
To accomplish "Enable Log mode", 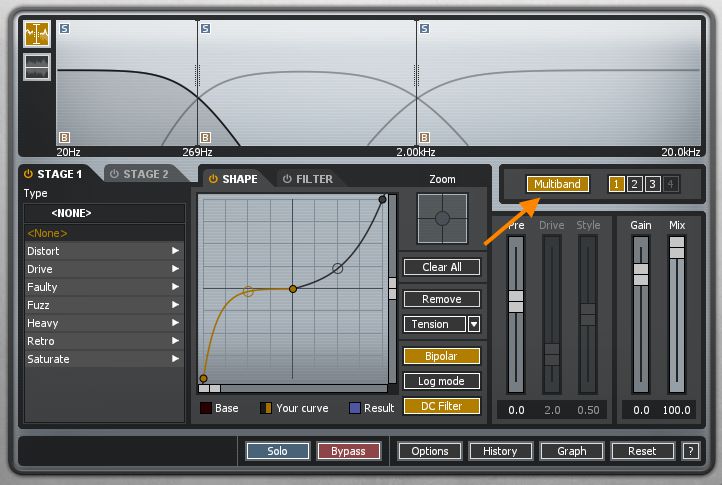I will click(x=442, y=381).
